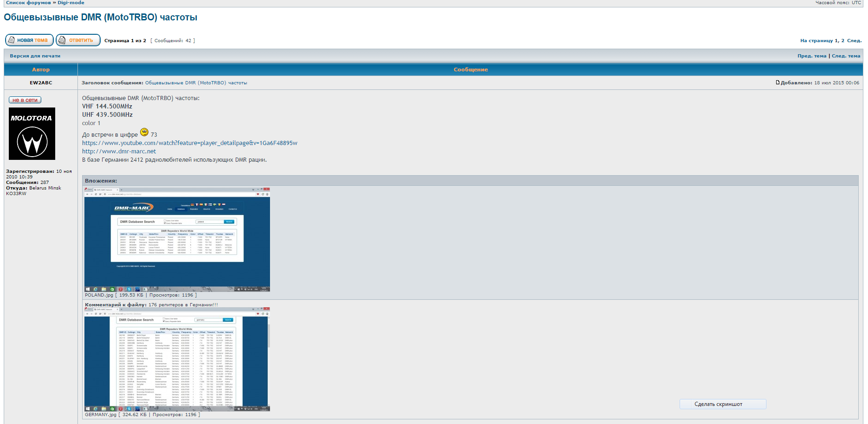868x424 pixels.
Task: Navigate to 'Пред. тема' previous topic
Action: pyautogui.click(x=812, y=56)
